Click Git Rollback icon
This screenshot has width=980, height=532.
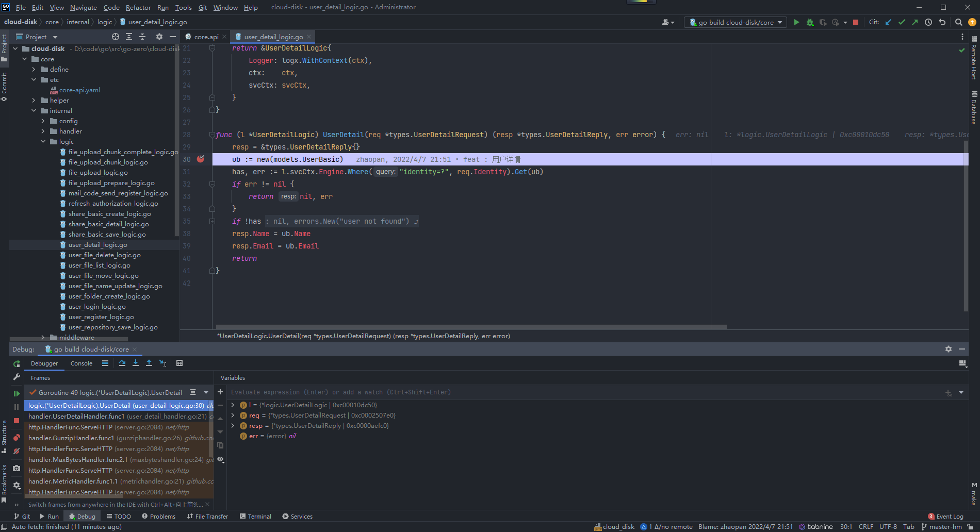tap(942, 22)
